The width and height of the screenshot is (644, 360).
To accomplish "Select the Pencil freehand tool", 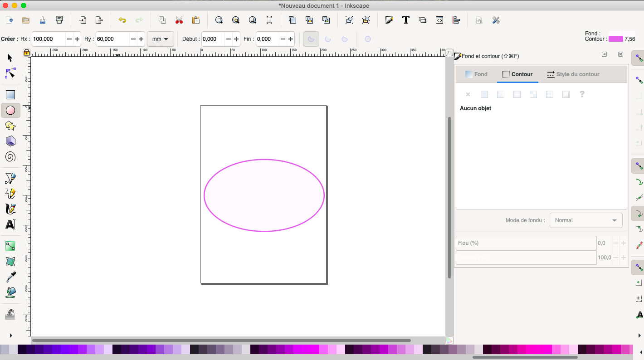I will click(10, 194).
